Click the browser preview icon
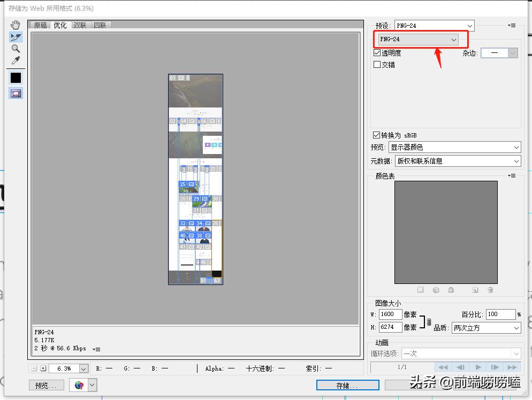 (x=79, y=385)
